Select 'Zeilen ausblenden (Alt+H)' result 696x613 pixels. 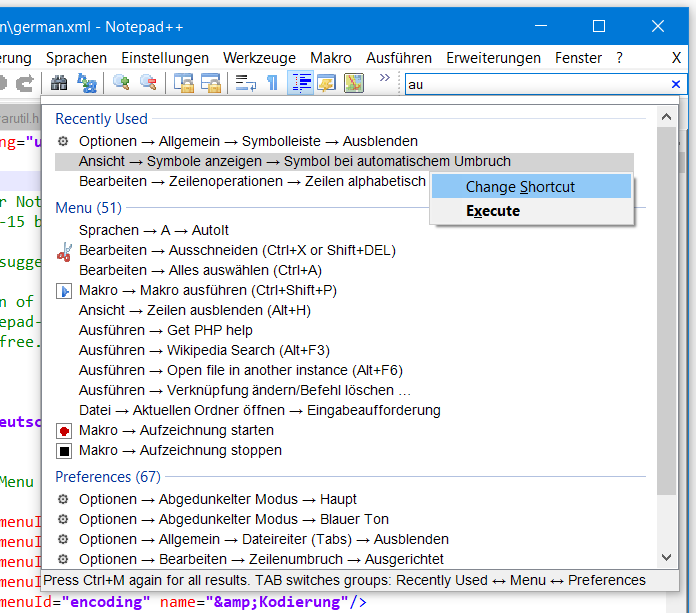click(x=195, y=310)
